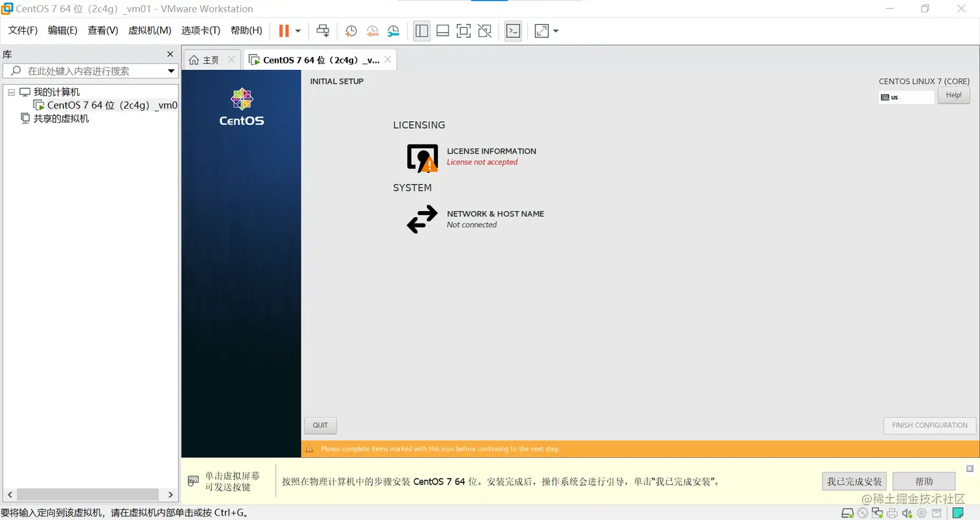Click the 我已完成安装 button

coord(854,481)
